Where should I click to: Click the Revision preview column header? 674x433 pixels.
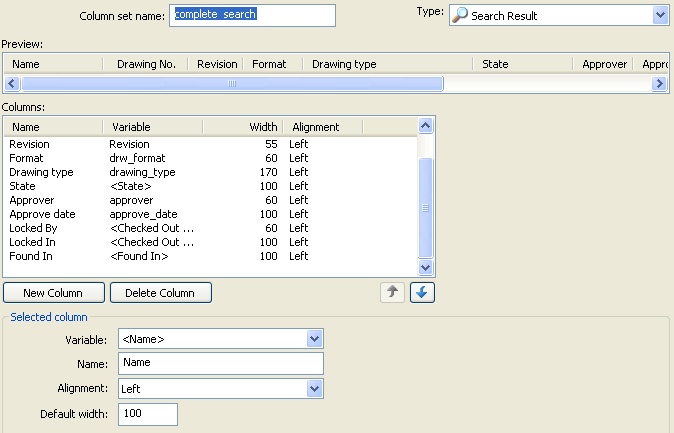pos(217,64)
